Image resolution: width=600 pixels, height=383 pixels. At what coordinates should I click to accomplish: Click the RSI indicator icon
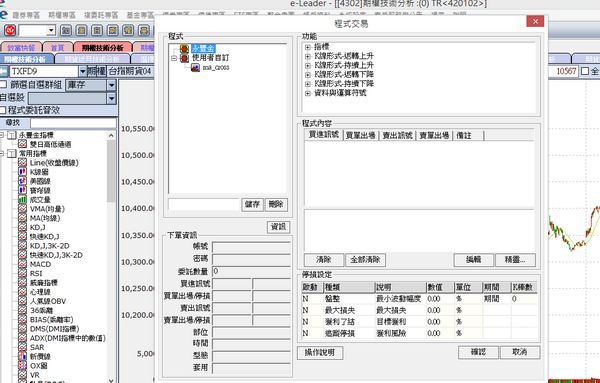[23, 273]
